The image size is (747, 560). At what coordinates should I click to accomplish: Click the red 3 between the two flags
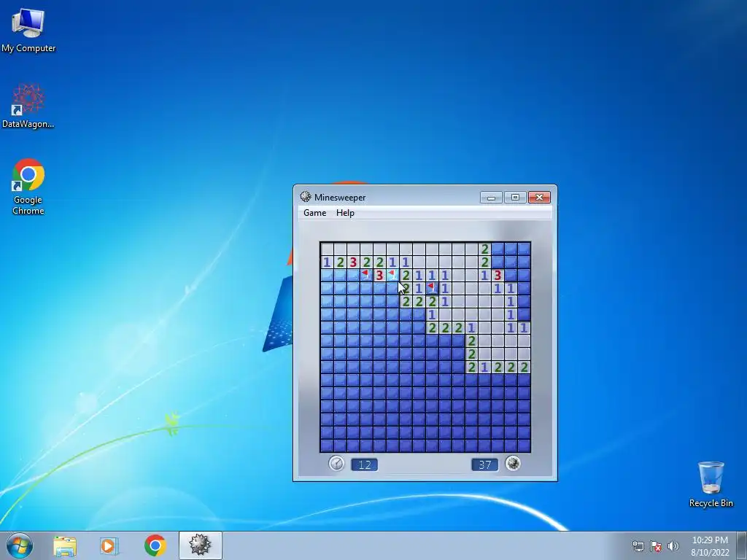(379, 275)
